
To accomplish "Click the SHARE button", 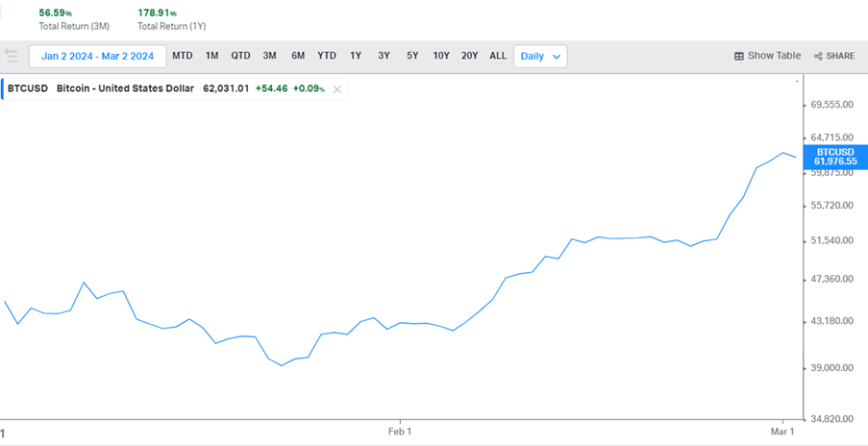I will coord(833,56).
